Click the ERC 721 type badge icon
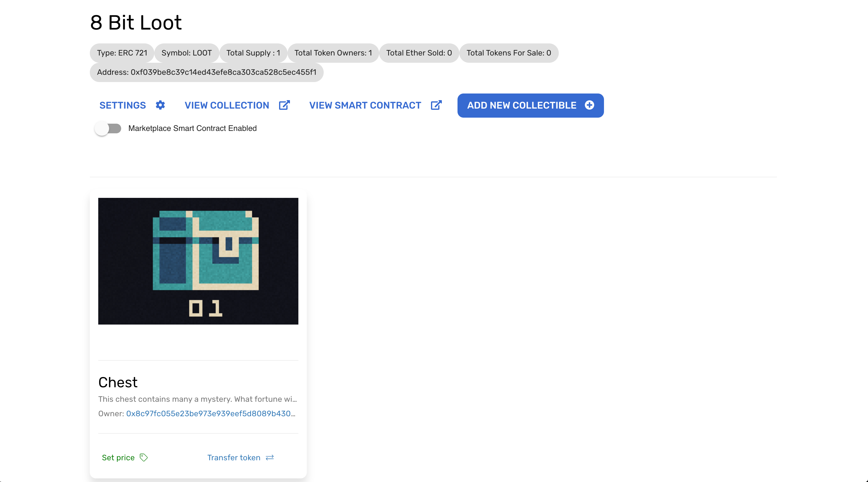Image resolution: width=868 pixels, height=482 pixels. tap(121, 53)
